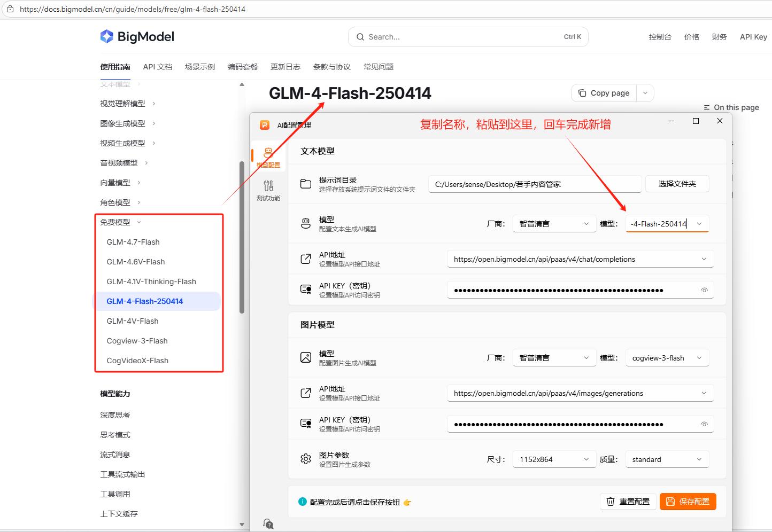Click the 提示词目录 folder icon
The width and height of the screenshot is (772, 532).
tap(305, 183)
